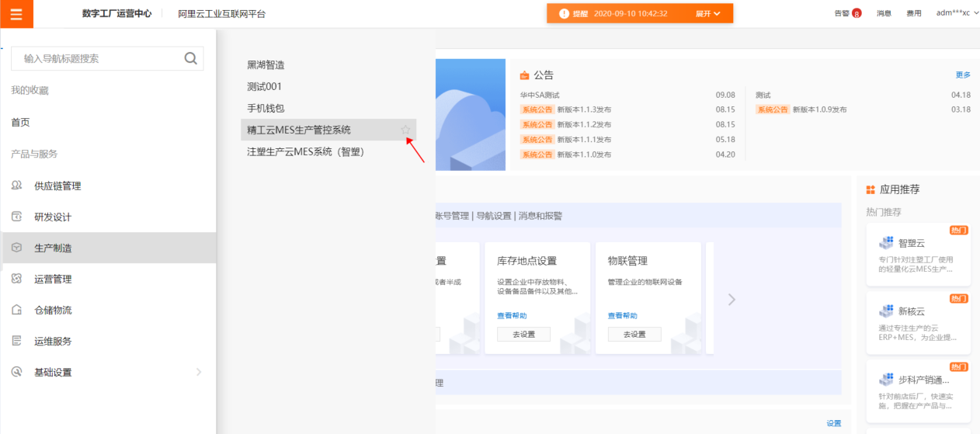Screen dimensions: 980x434
Task: Click the 供应链管理 sidebar icon
Action: pyautogui.click(x=17, y=186)
